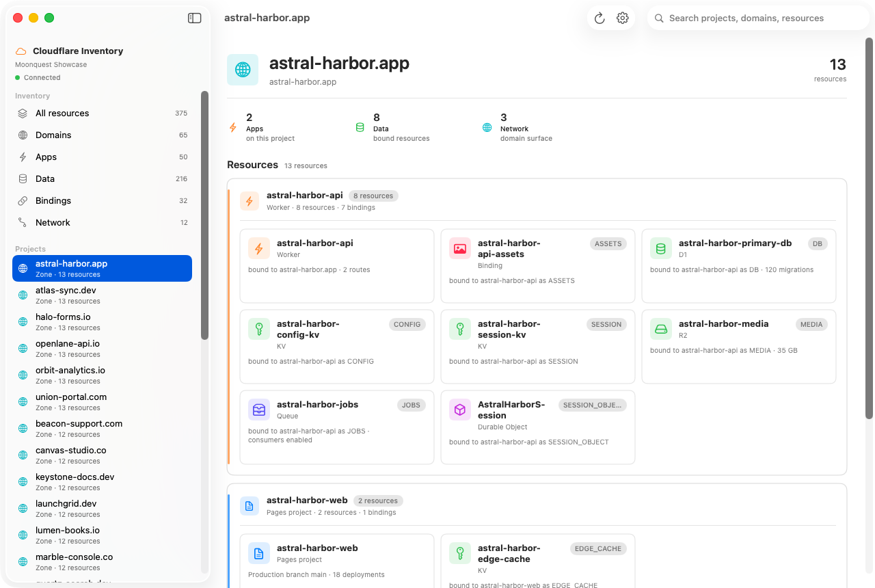This screenshot has width=875, height=588.
Task: Click the JOBS binding badge
Action: coord(412,405)
